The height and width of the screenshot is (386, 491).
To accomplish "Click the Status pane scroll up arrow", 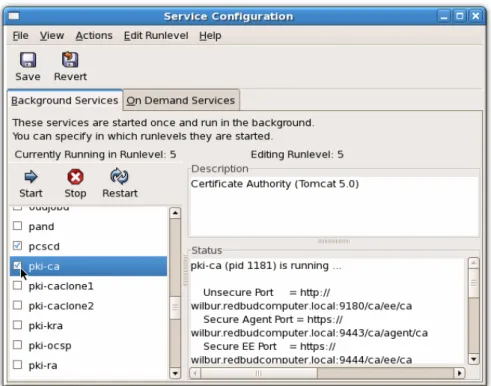I will tap(474, 263).
